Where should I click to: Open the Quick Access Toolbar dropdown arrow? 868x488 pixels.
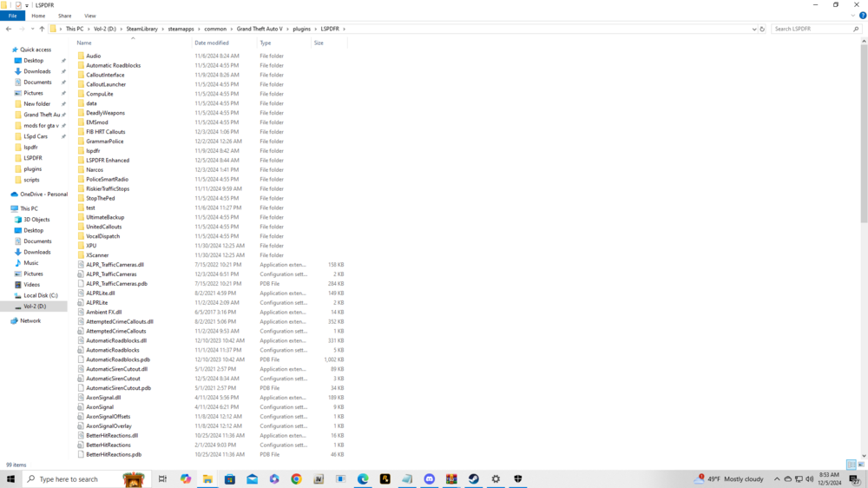(27, 5)
